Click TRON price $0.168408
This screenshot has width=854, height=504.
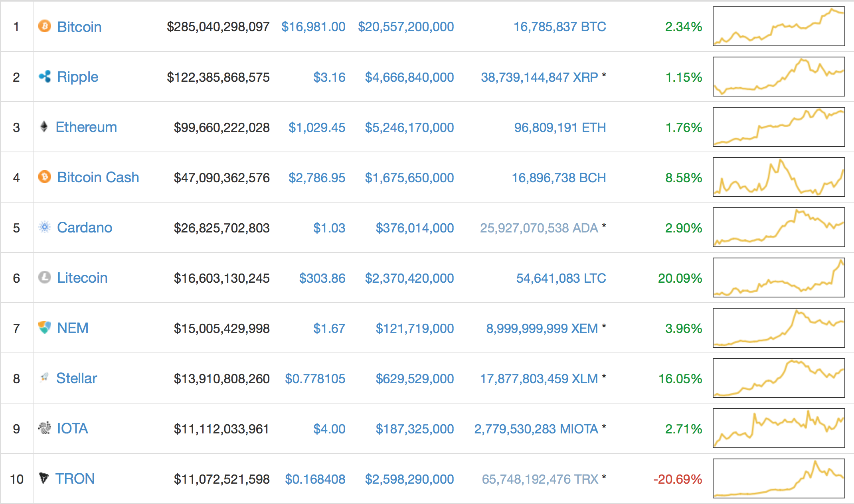click(x=315, y=479)
